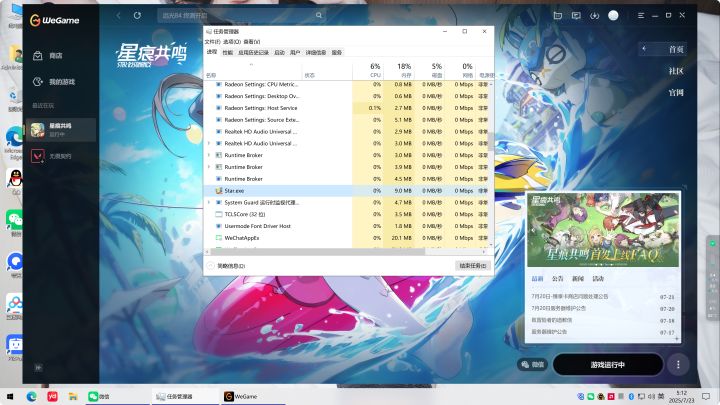Select the Star.exe process row
Image resolution: width=720 pixels, height=405 pixels.
pos(348,191)
